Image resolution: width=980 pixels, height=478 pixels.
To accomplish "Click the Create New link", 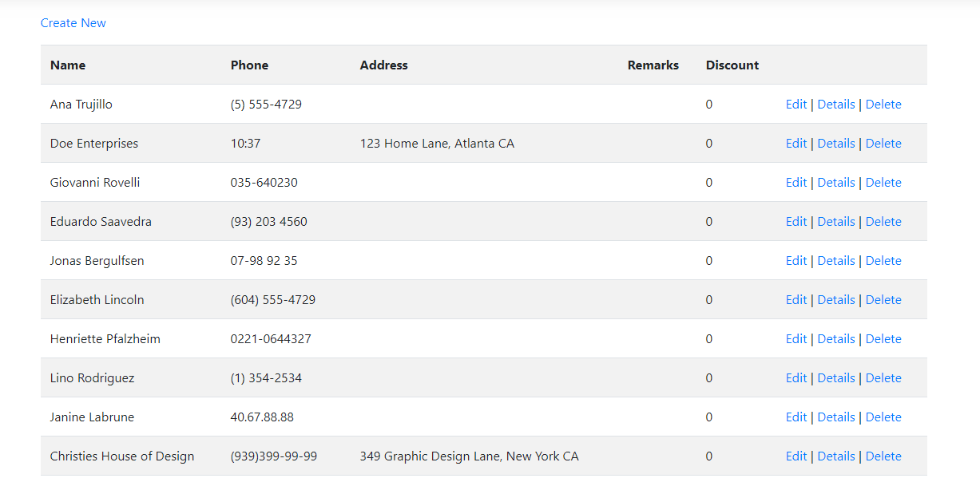I will [73, 23].
